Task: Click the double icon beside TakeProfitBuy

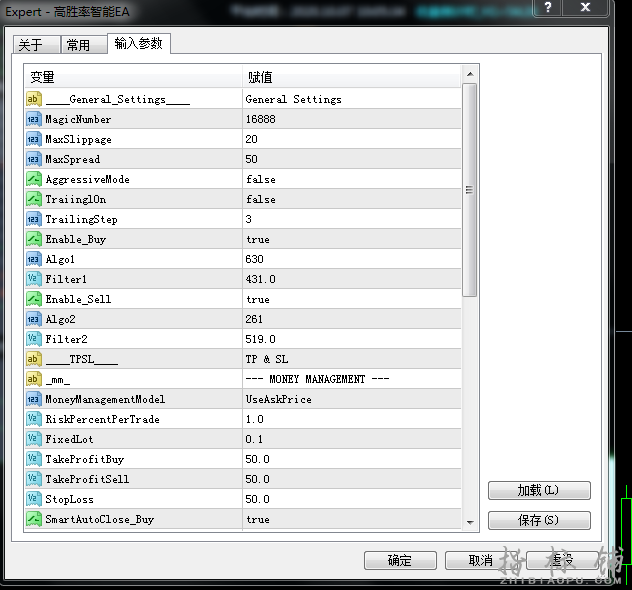Action: (x=34, y=459)
